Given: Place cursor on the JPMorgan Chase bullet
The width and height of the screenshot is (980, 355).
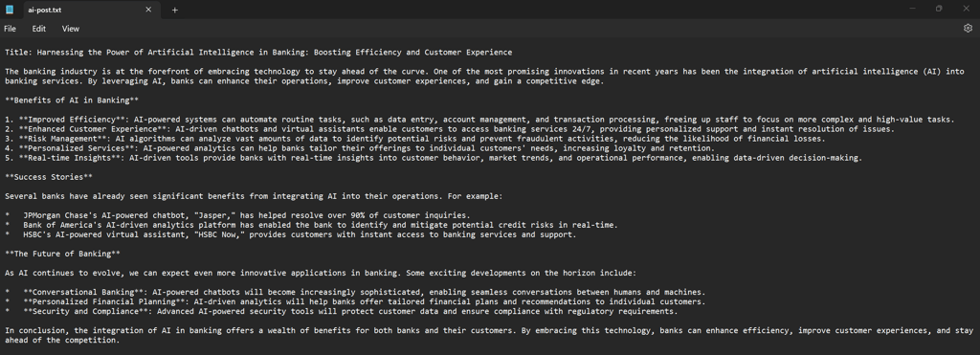Looking at the screenshot, I should click(237, 215).
